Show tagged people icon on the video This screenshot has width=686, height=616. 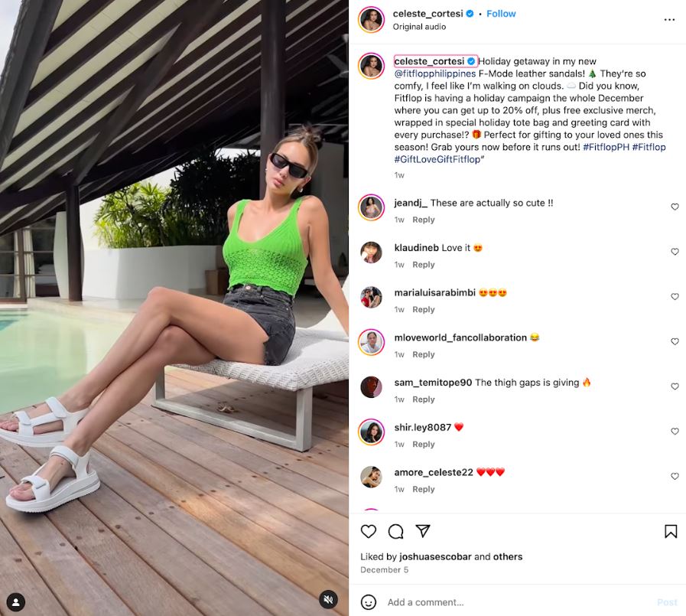click(16, 602)
